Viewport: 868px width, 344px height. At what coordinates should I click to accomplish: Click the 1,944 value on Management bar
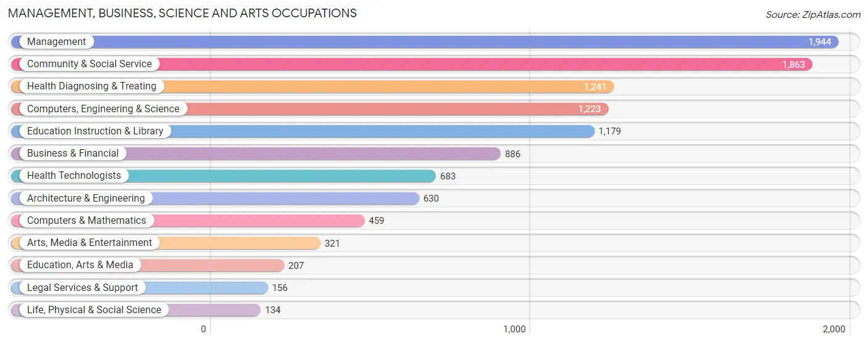[820, 42]
